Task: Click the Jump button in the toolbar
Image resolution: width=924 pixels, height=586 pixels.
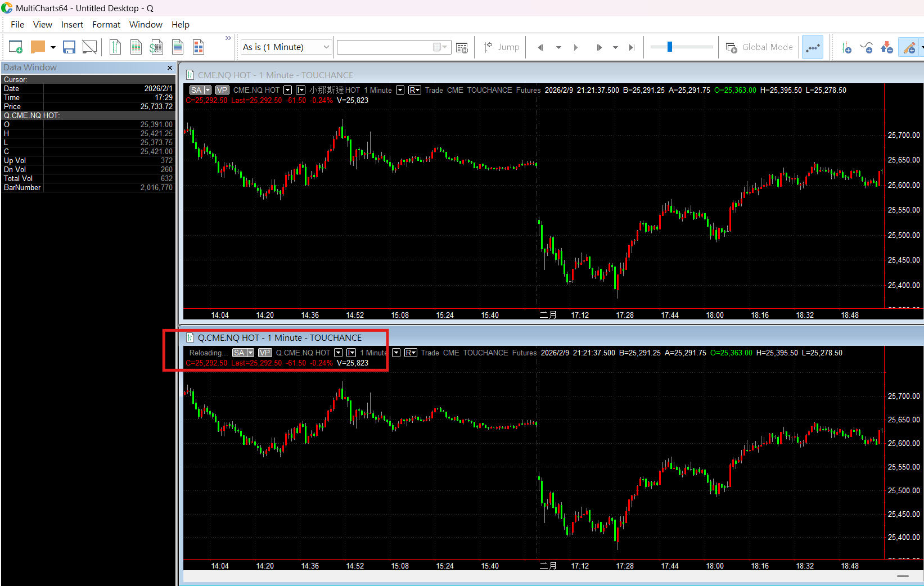Action: click(x=502, y=47)
